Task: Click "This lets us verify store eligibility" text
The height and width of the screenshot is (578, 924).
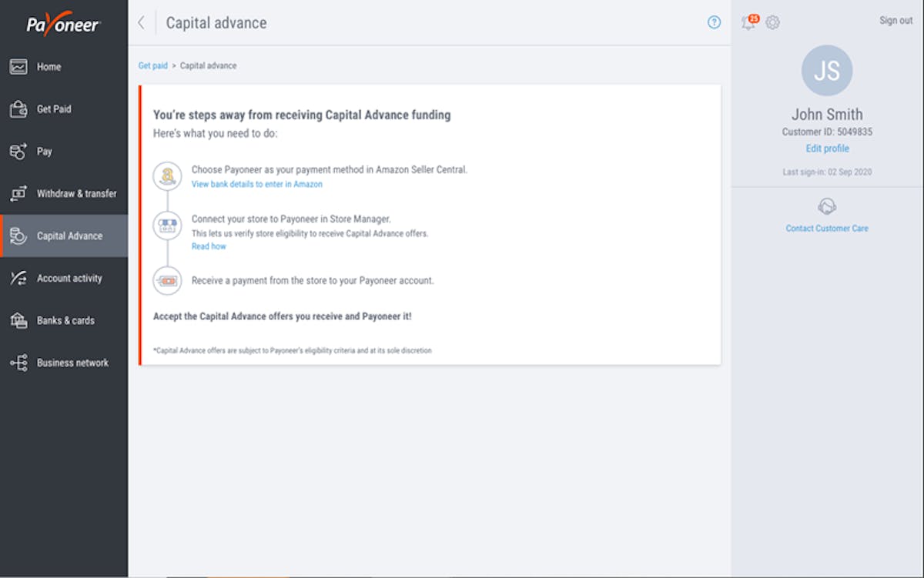Action: pos(310,233)
